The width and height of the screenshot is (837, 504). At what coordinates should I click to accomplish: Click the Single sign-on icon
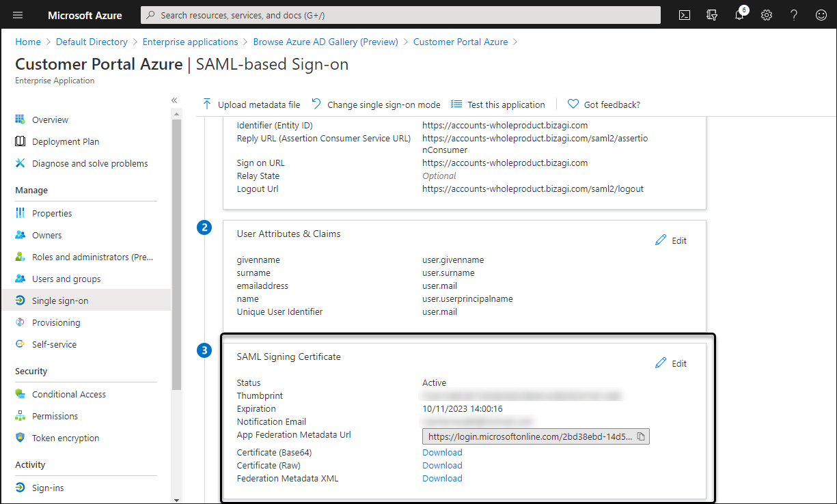point(20,300)
